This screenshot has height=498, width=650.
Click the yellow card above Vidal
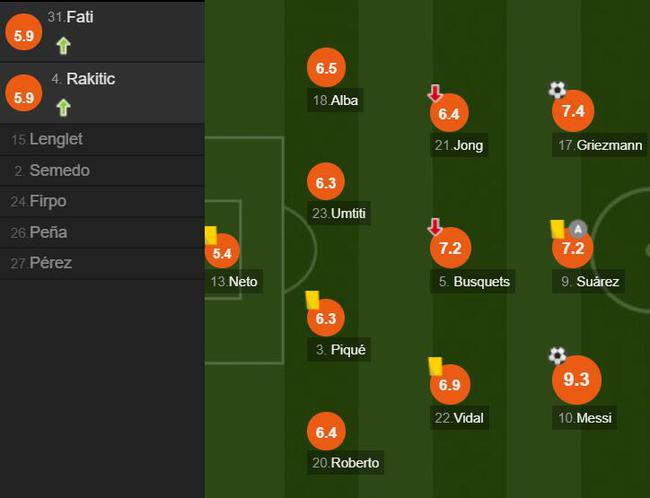pyautogui.click(x=435, y=365)
